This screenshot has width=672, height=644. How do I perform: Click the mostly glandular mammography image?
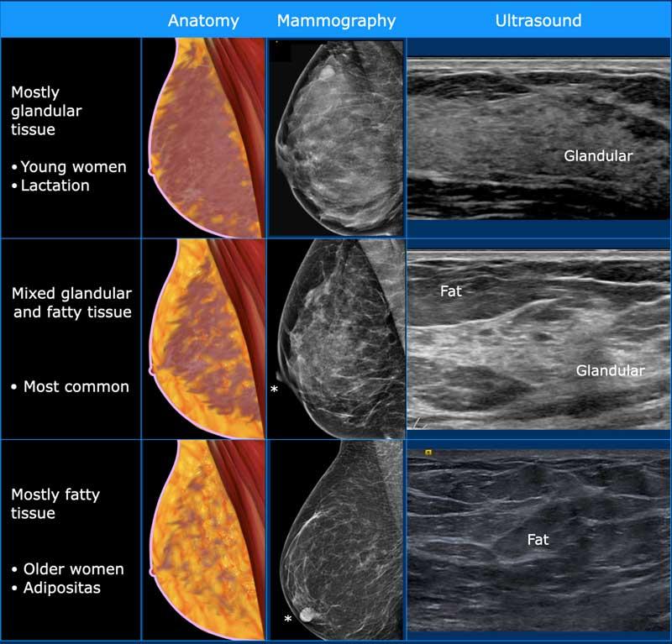[x=336, y=137]
